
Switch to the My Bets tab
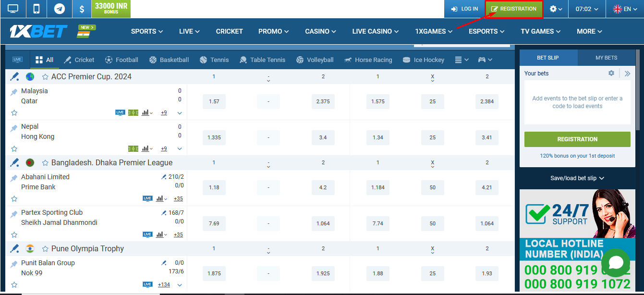pyautogui.click(x=606, y=58)
